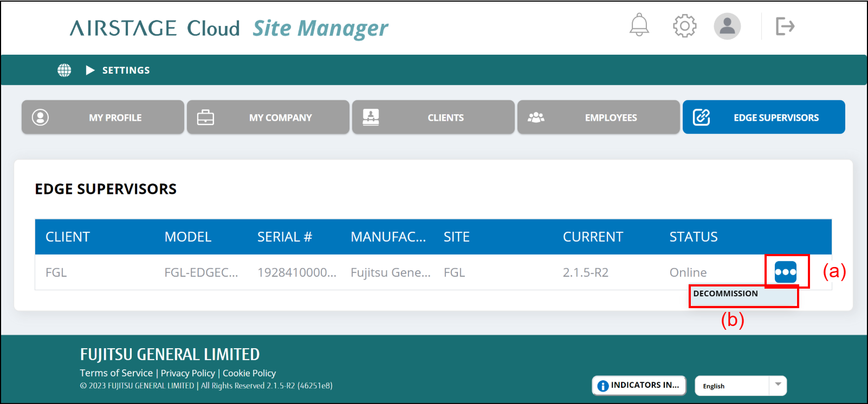
Task: Click the settings gear icon
Action: coord(684,25)
